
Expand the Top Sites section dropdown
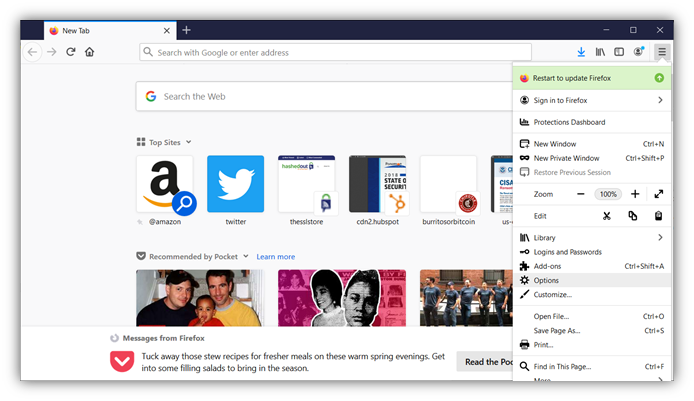[189, 142]
